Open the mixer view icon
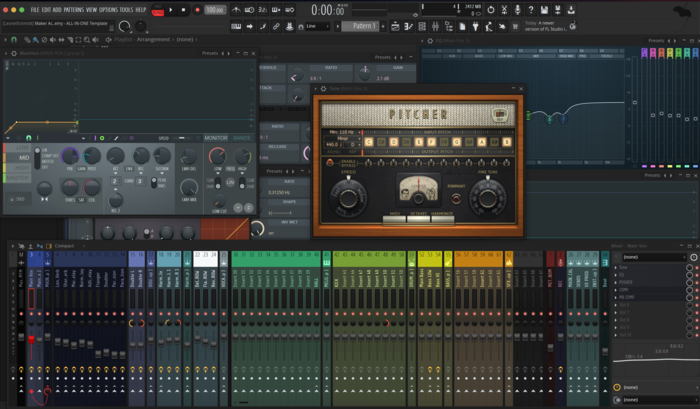Screen dimensions: 700x409 435,27
